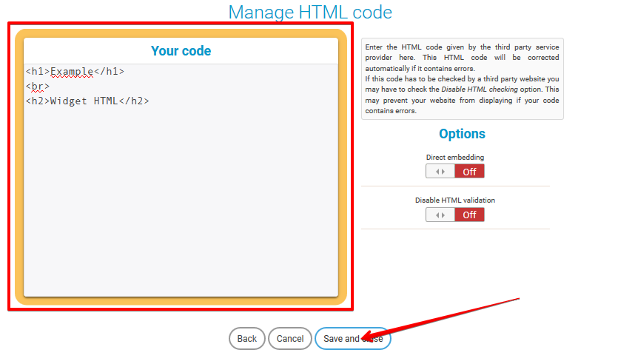The width and height of the screenshot is (635, 364).
Task: Click the empty area inside the code editor
Action: pos(181,207)
